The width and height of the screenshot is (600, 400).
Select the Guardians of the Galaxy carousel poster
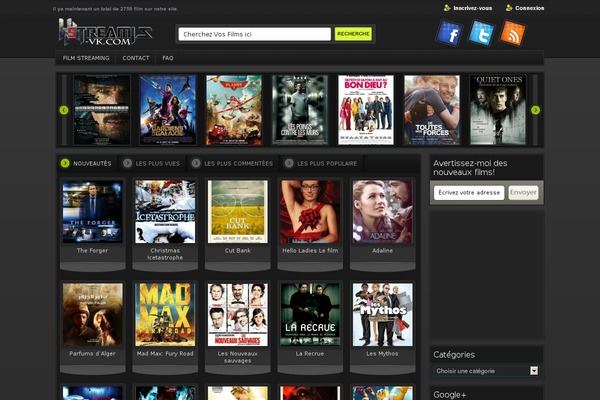coord(168,110)
